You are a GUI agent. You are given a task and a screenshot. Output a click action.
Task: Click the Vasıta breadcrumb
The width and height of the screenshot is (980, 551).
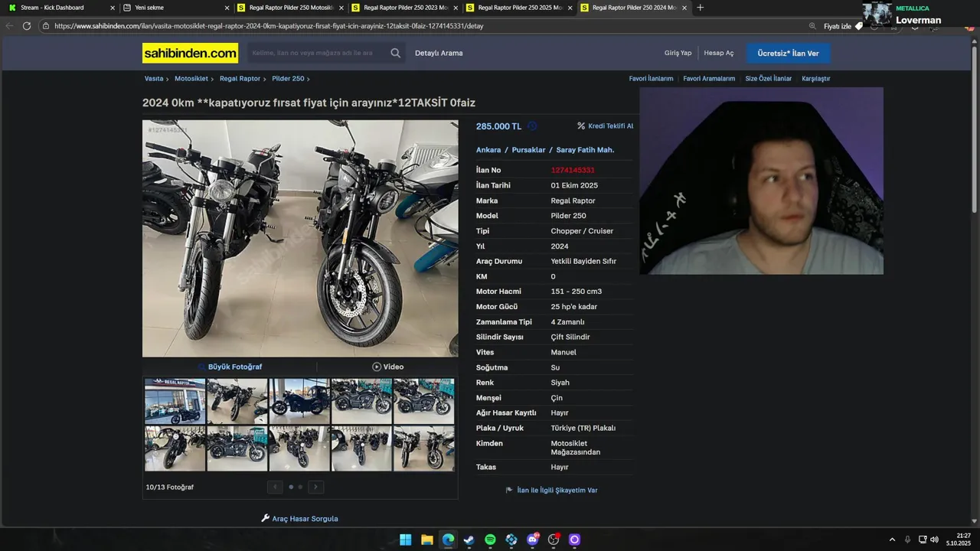(154, 79)
